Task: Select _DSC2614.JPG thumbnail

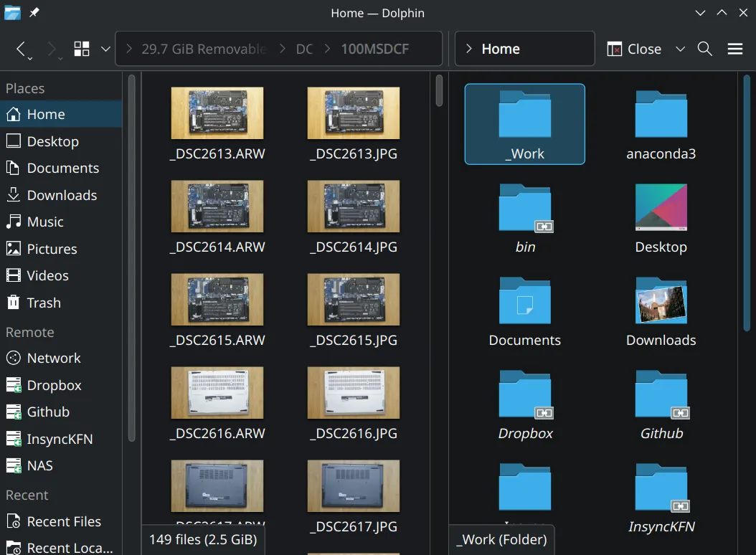Action: click(354, 206)
